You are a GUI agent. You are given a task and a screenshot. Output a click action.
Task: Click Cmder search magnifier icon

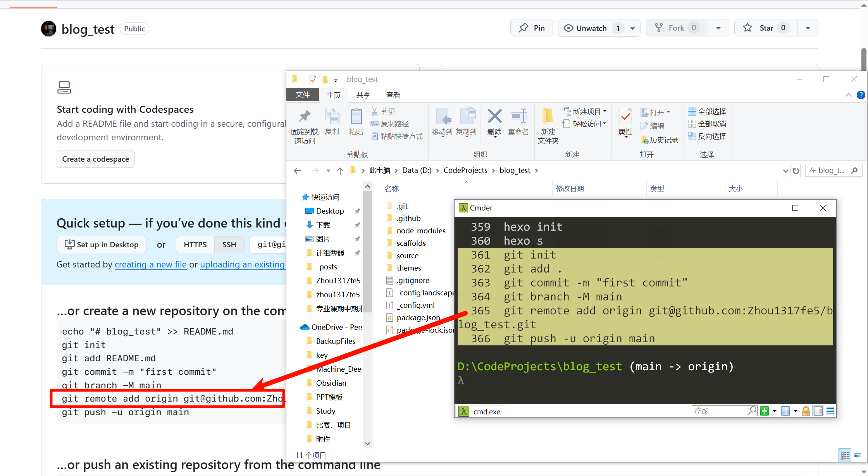click(x=752, y=410)
